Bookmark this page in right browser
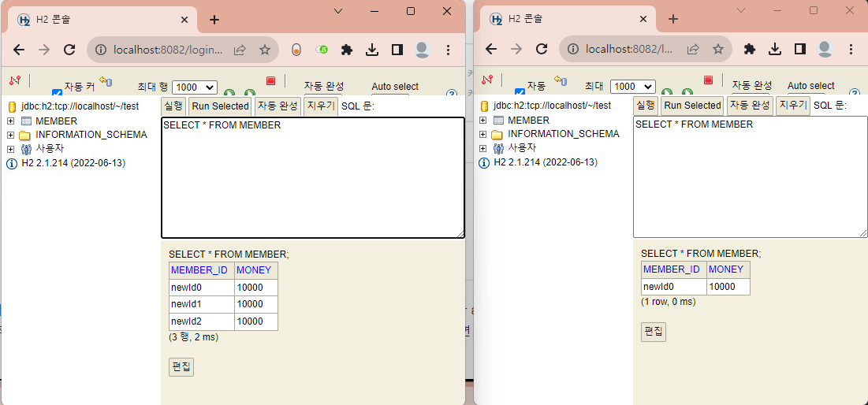 (x=718, y=49)
